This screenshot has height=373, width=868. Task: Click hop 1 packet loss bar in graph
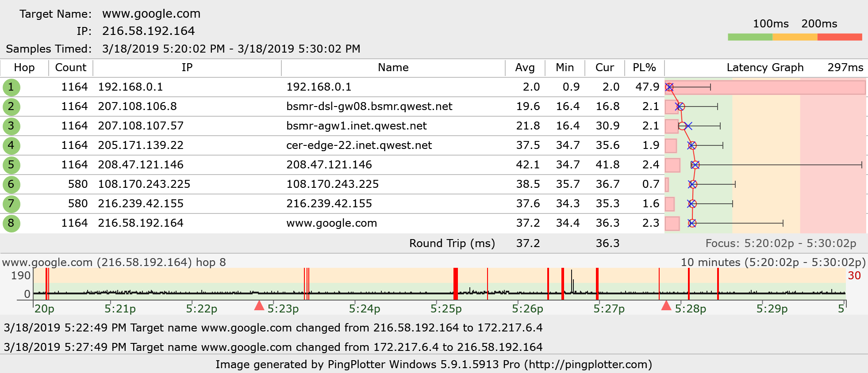(x=765, y=88)
